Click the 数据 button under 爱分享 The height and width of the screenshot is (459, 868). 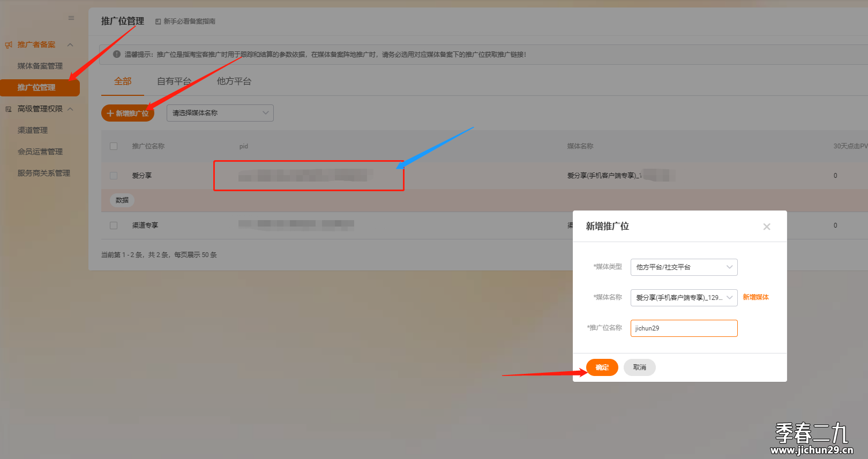pos(122,200)
